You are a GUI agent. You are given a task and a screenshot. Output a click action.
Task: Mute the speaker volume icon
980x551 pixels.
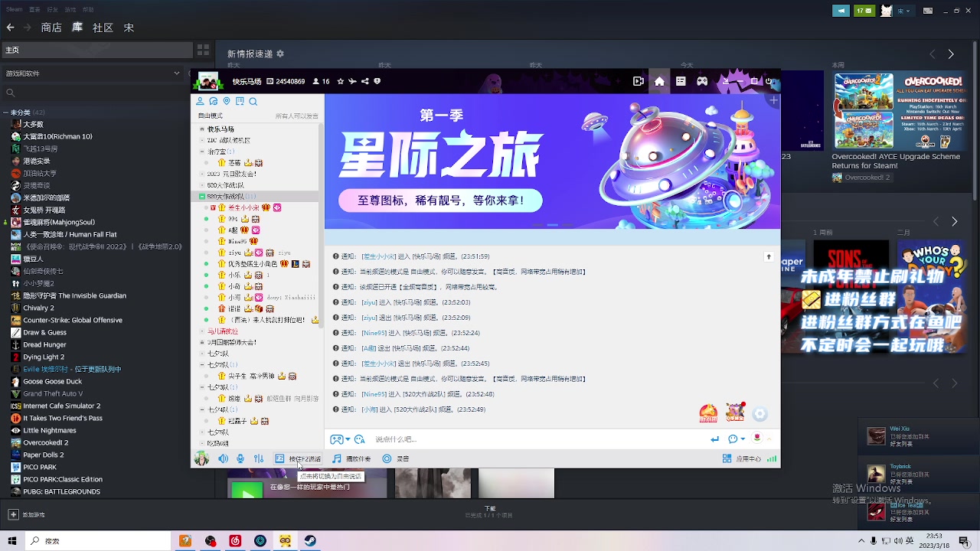point(223,458)
